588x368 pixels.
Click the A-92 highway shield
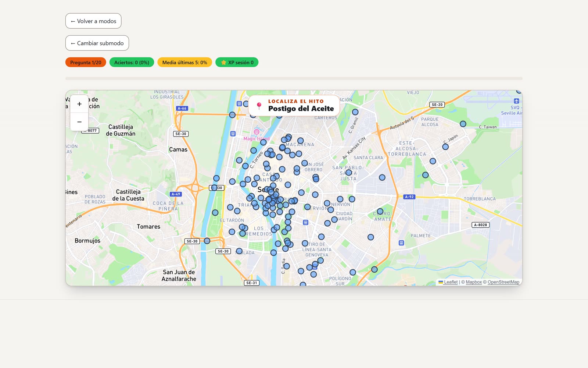409,197
